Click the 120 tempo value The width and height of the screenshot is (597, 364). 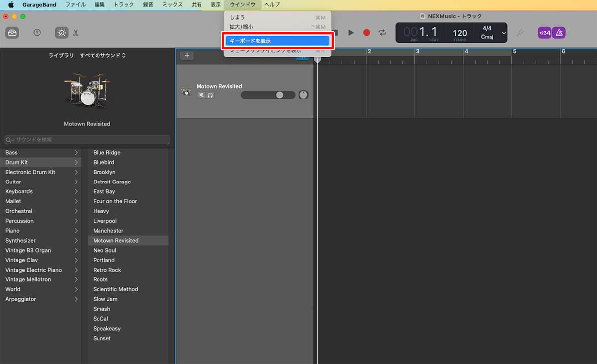coord(460,33)
